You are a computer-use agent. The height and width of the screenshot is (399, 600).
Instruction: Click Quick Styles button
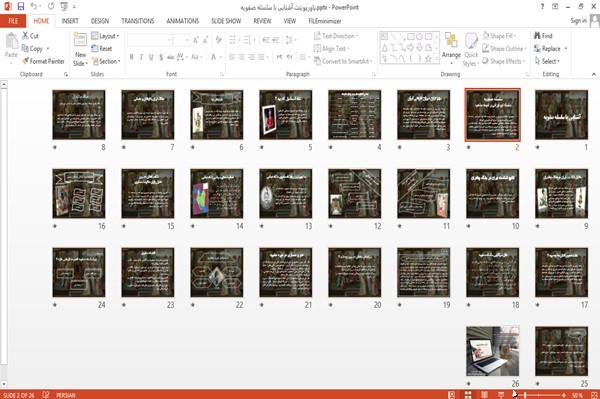click(x=471, y=49)
